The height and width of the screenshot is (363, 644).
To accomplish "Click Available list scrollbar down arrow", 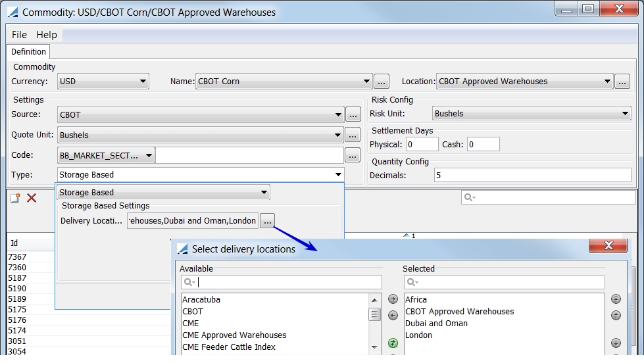I will 374,347.
